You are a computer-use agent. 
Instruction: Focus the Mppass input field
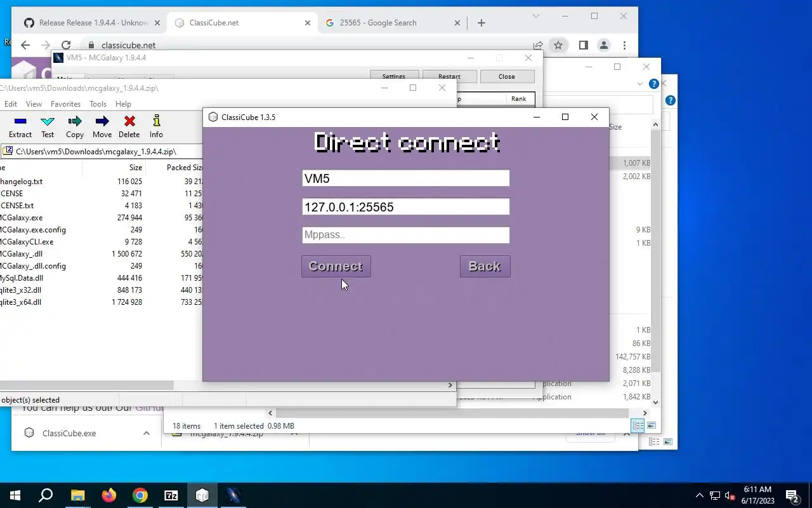coord(405,235)
